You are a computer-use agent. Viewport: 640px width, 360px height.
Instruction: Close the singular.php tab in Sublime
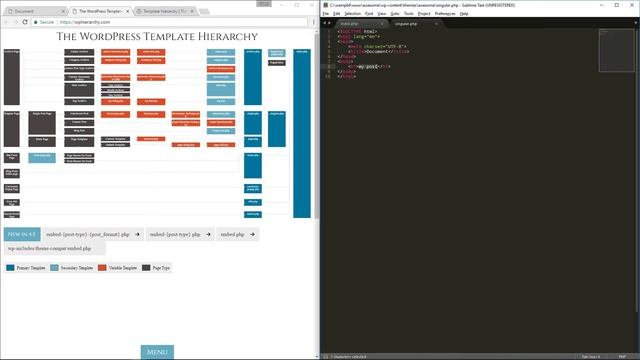point(436,24)
